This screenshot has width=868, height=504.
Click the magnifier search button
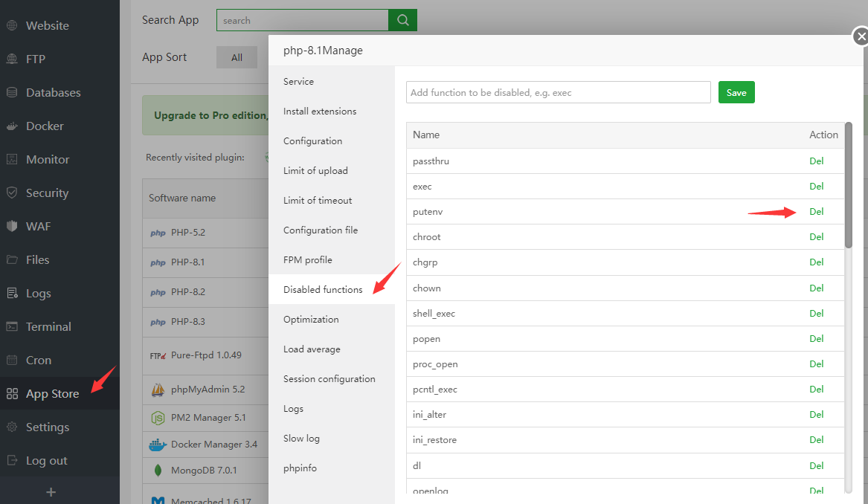pos(403,20)
